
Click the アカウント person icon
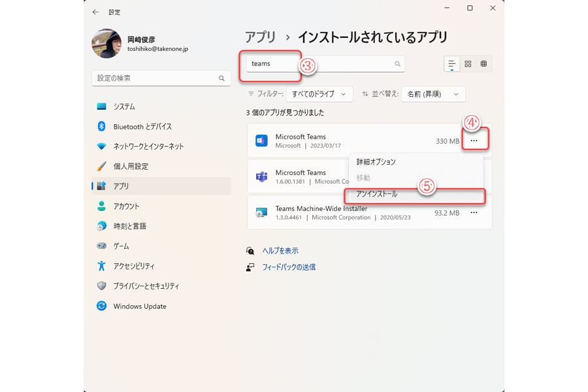tap(102, 206)
